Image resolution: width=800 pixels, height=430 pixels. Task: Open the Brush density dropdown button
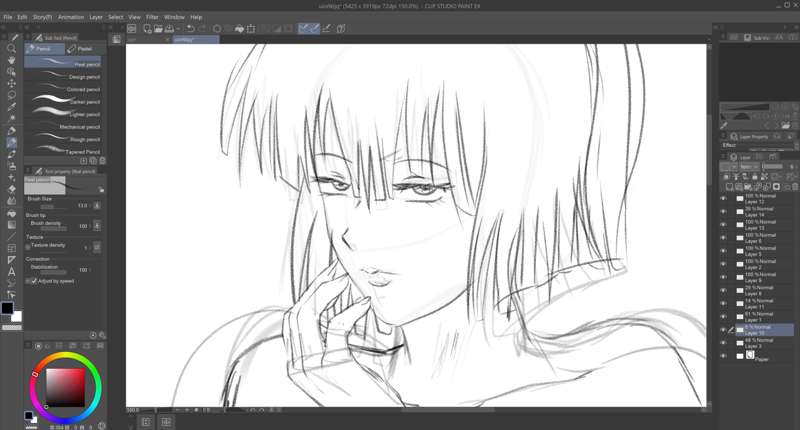click(x=97, y=225)
